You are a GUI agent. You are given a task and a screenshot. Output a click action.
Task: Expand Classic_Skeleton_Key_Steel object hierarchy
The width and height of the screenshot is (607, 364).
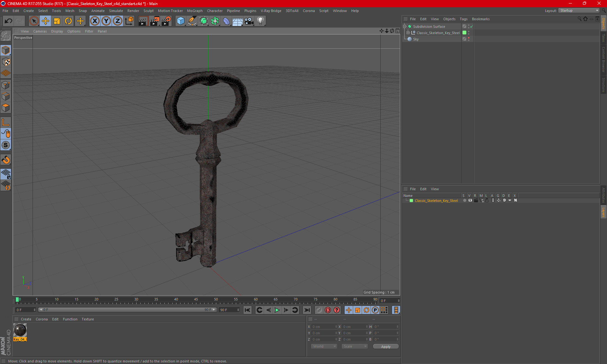(x=408, y=33)
